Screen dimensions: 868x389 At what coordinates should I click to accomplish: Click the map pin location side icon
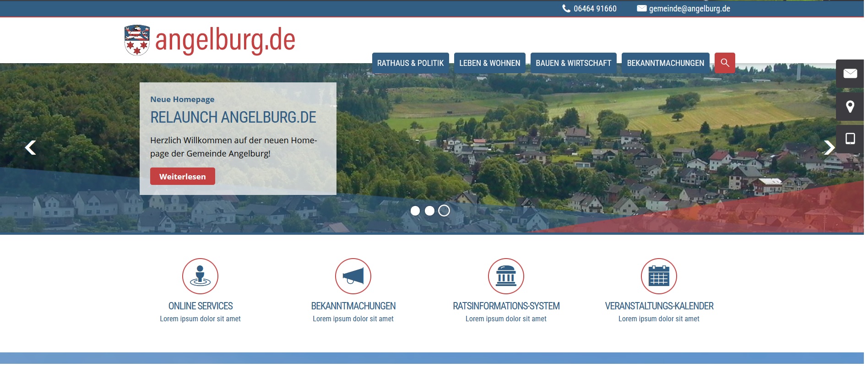(x=850, y=107)
